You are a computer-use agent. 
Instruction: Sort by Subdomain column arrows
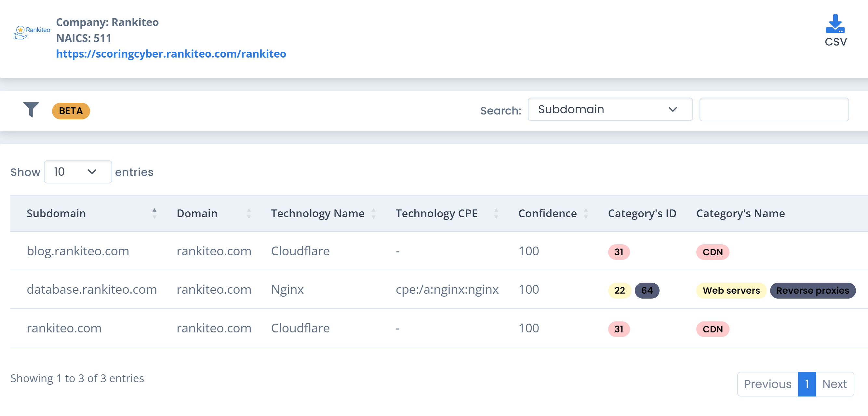pyautogui.click(x=154, y=213)
